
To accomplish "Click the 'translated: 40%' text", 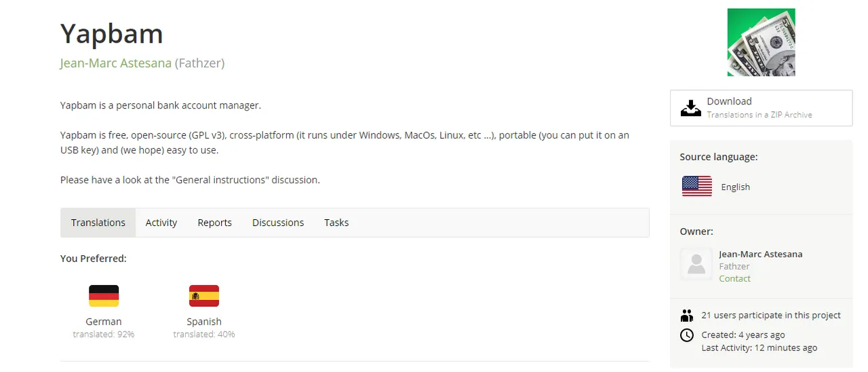I will tap(204, 334).
